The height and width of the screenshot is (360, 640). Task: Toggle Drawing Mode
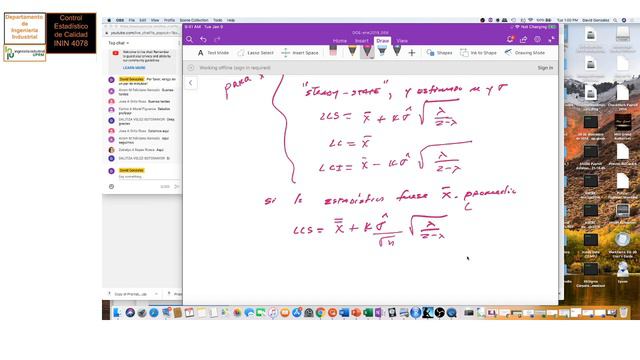pyautogui.click(x=524, y=53)
